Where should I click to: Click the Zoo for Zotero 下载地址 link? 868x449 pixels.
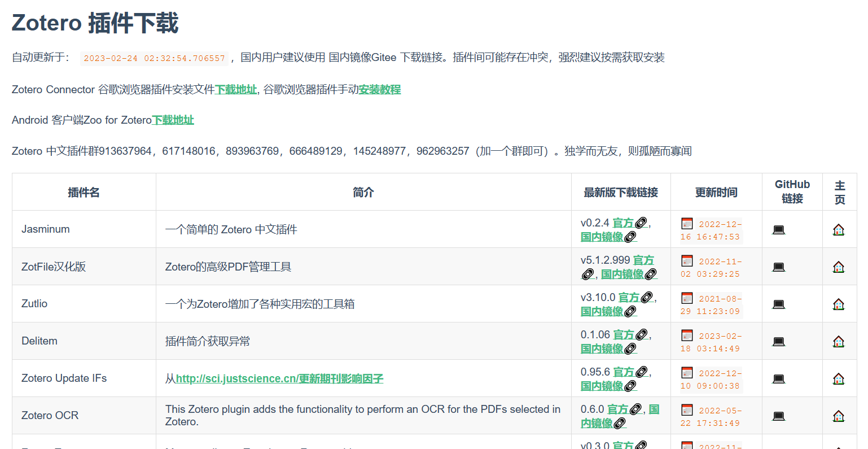tap(172, 120)
